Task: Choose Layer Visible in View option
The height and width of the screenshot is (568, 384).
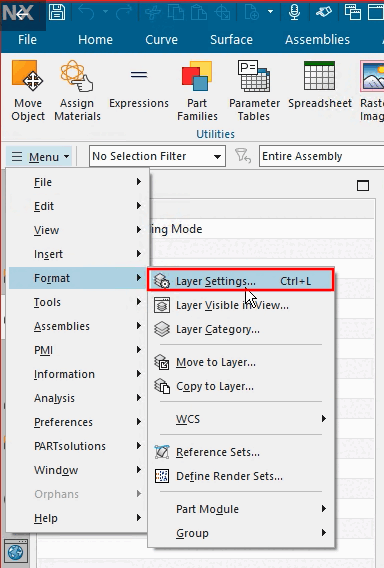Action: tap(240, 305)
